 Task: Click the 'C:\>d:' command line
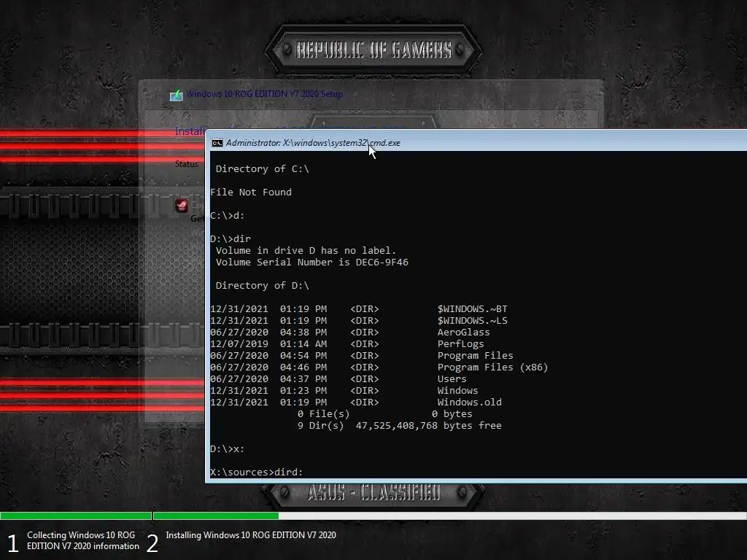(228, 215)
